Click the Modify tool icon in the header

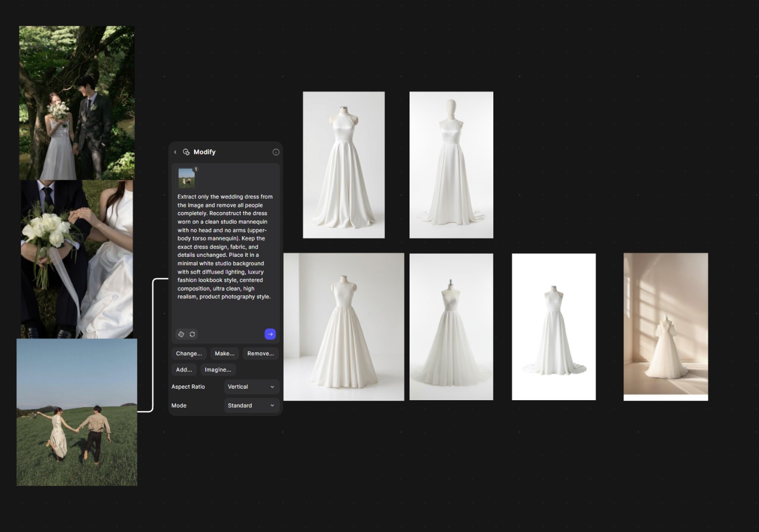point(186,152)
